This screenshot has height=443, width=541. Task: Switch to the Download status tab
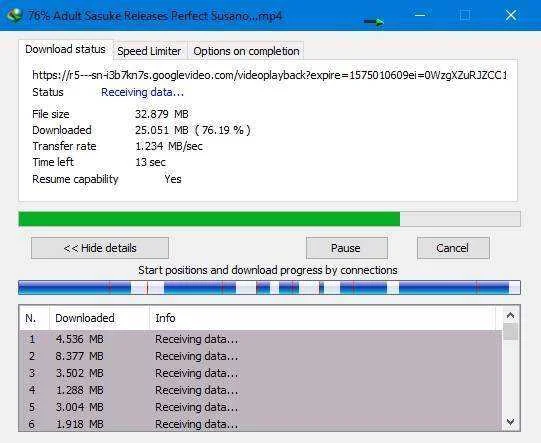pos(66,49)
